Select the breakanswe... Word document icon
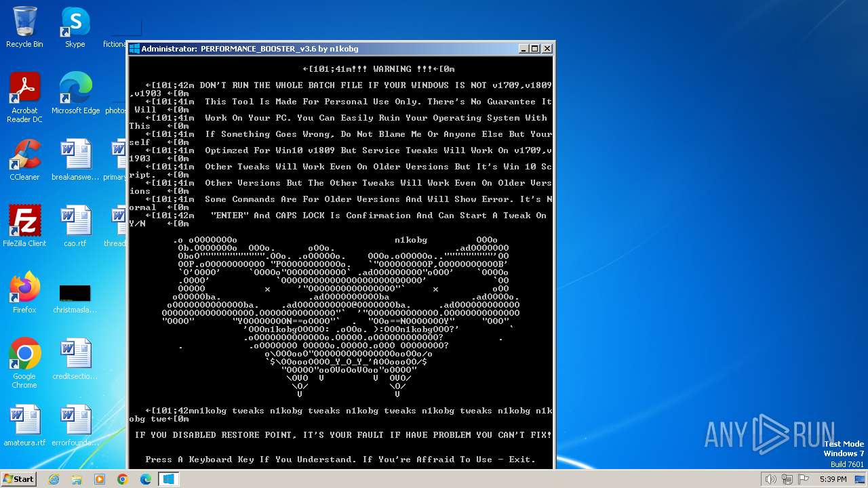 pos(75,160)
